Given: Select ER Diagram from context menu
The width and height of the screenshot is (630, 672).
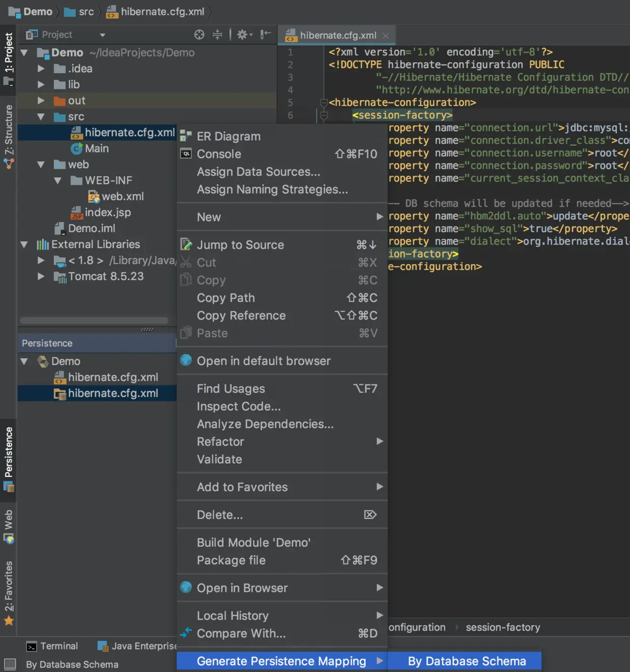Looking at the screenshot, I should (x=229, y=137).
